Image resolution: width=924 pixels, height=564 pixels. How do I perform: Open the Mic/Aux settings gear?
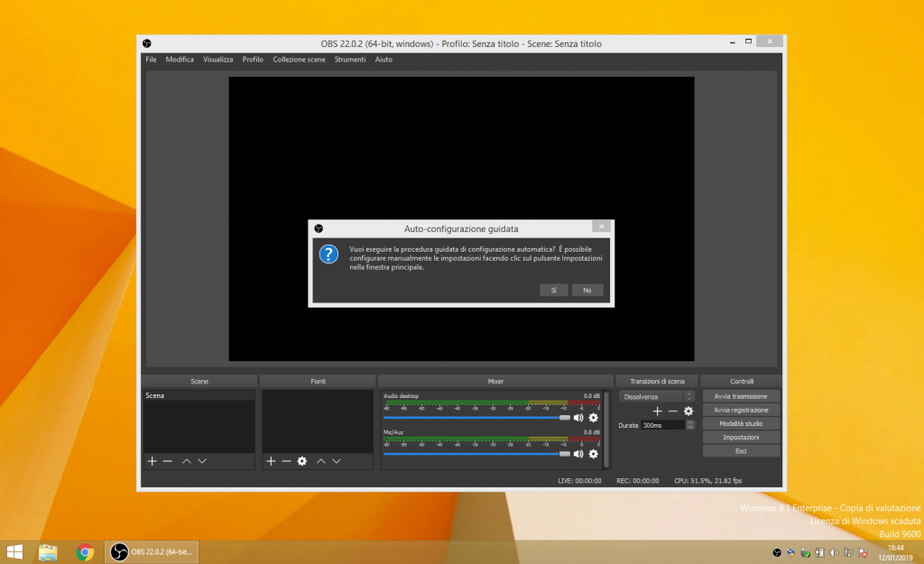point(594,454)
